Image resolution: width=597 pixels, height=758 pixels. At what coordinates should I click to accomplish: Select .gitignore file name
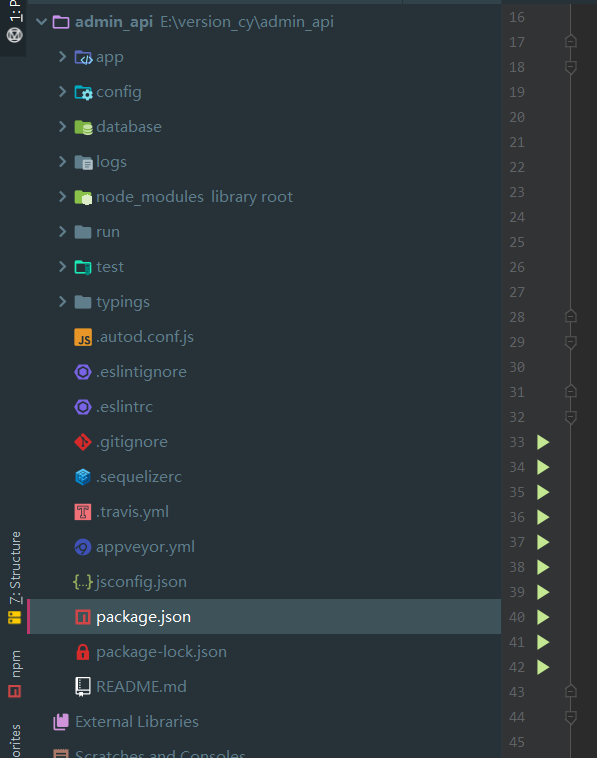pyautogui.click(x=132, y=442)
